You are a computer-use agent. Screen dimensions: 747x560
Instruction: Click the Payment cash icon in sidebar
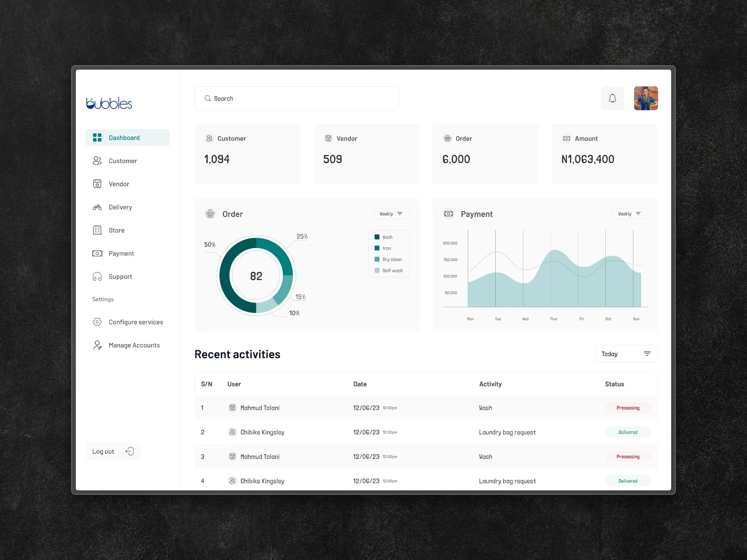coord(97,254)
